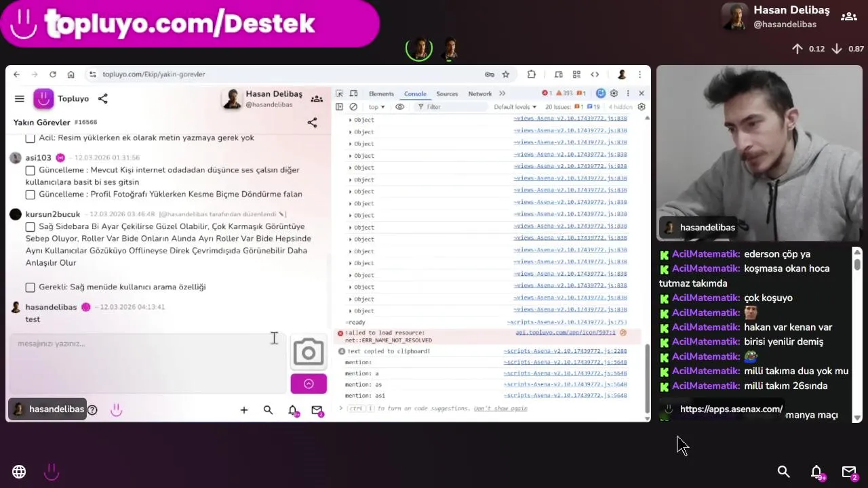Show the console sidebar panel icon

340,107
